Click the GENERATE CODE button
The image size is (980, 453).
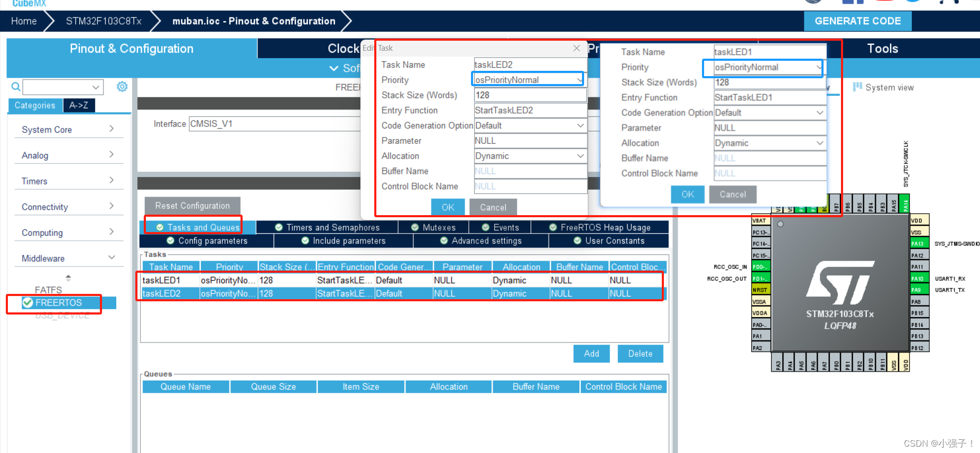857,21
